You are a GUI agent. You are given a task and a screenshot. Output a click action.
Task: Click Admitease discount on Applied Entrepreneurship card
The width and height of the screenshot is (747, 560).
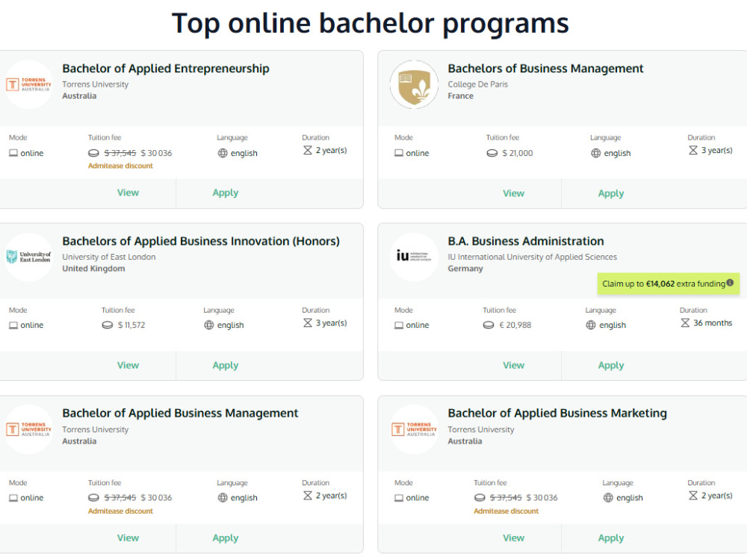[120, 166]
